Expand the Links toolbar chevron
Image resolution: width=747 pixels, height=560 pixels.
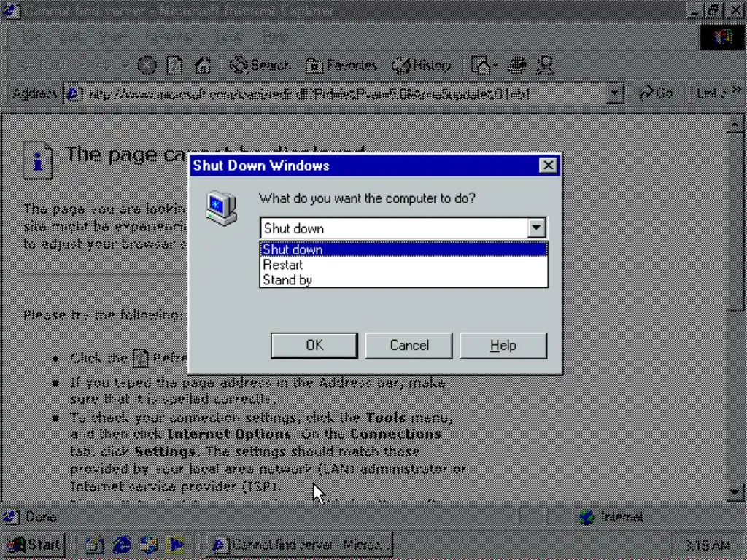(737, 90)
